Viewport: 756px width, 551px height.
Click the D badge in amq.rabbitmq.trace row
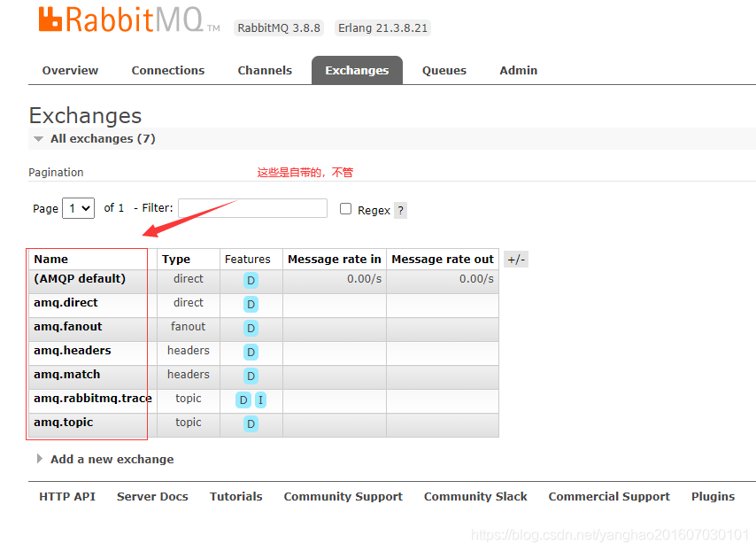[243, 400]
